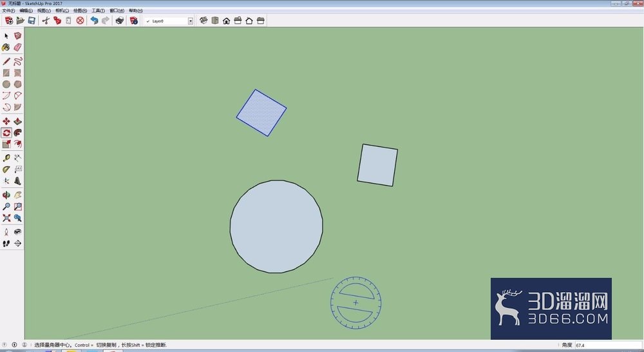
Task: Undo the last action
Action: [x=94, y=21]
